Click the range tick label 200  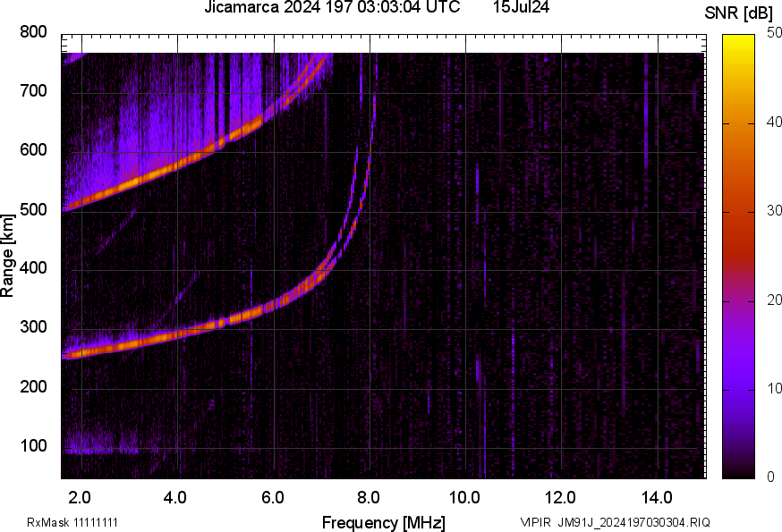pos(33,386)
